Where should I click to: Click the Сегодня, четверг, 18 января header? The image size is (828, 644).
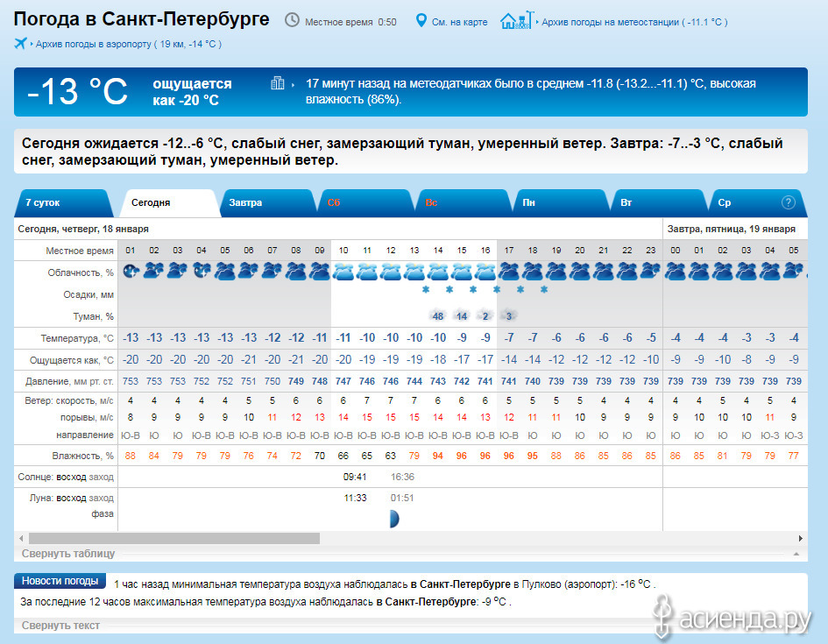[x=83, y=229]
